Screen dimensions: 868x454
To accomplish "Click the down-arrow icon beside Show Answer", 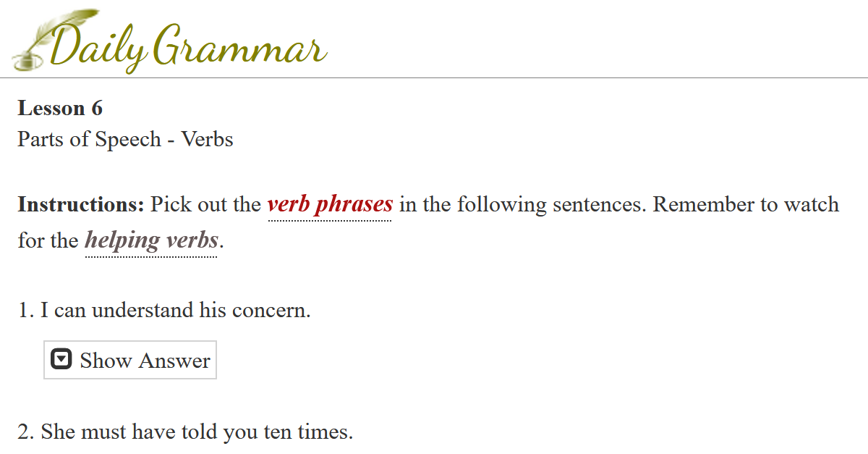I will tap(61, 360).
